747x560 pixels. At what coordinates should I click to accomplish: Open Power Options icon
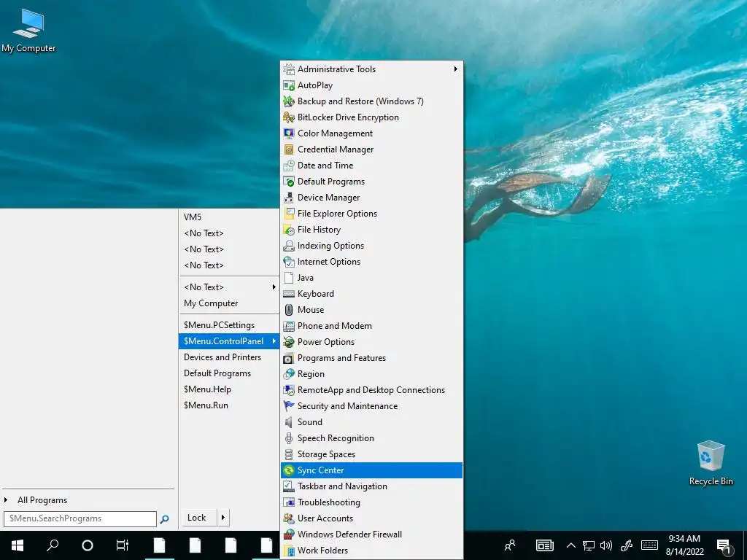[x=289, y=342]
